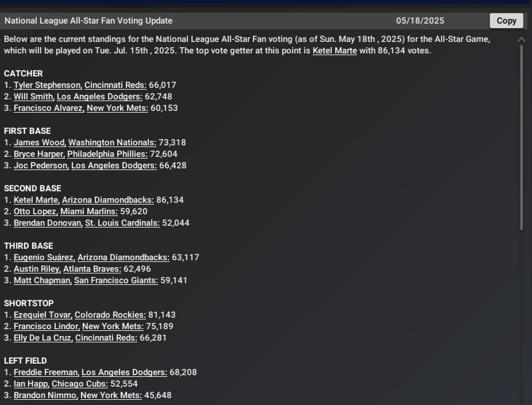The height and width of the screenshot is (405, 532).
Task: Open Arizona Diamondbacks link under Second Base
Action: coord(108,200)
